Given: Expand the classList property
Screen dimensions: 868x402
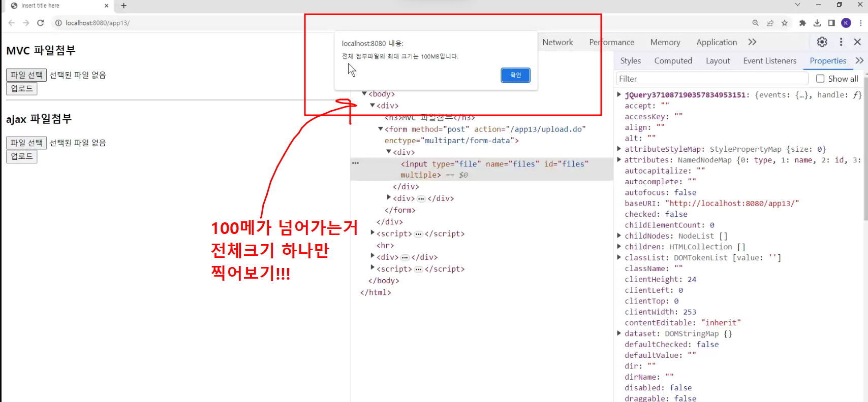Looking at the screenshot, I should [x=619, y=257].
